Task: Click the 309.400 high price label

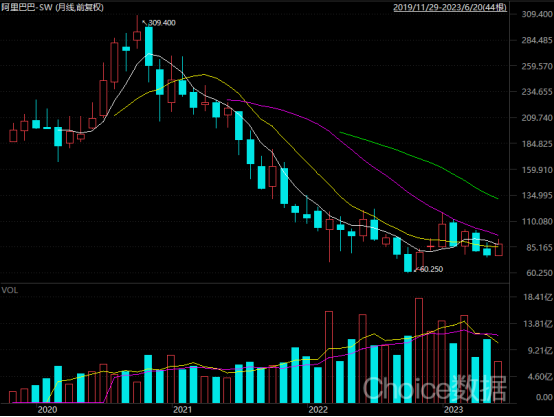Action: pyautogui.click(x=162, y=23)
